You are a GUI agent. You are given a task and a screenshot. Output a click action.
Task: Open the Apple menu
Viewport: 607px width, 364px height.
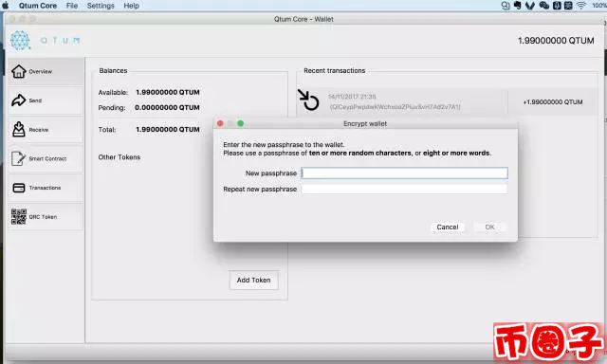(6, 6)
